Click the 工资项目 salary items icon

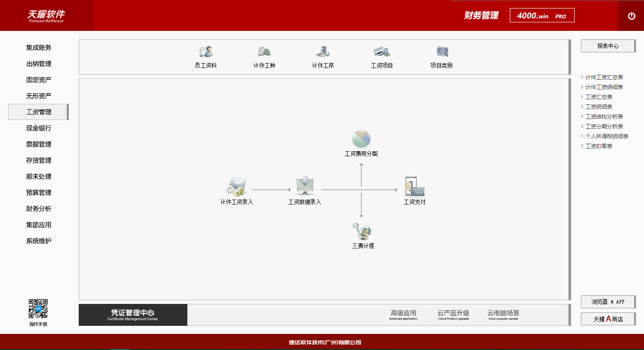381,56
